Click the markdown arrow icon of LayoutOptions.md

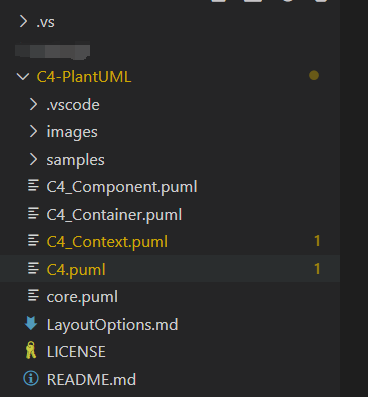pyautogui.click(x=31, y=323)
